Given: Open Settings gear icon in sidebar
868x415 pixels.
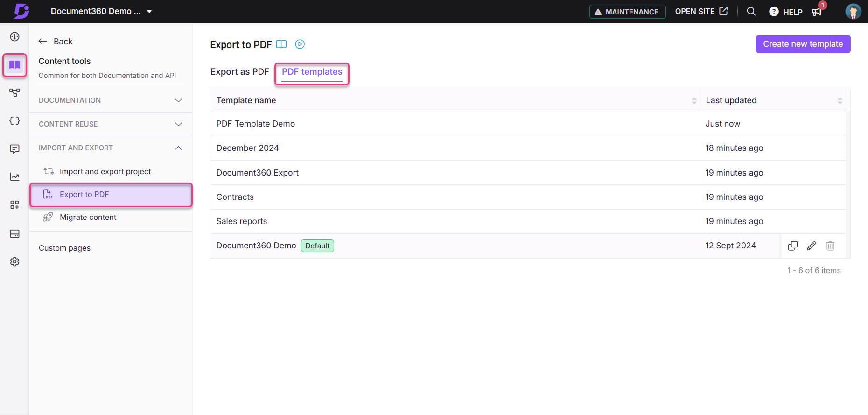Looking at the screenshot, I should coord(14,262).
